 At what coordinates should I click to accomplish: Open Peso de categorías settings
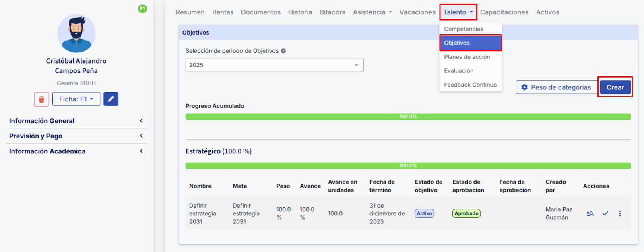[x=556, y=87]
